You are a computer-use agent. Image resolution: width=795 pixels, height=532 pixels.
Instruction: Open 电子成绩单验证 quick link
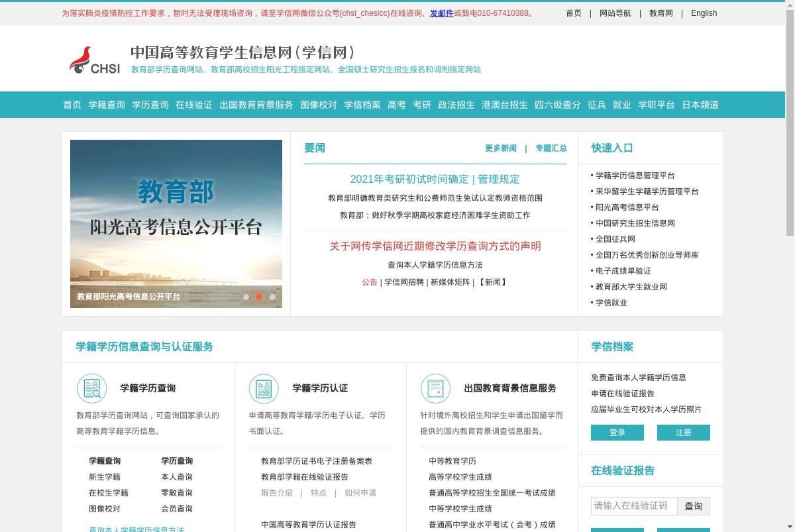pos(623,271)
